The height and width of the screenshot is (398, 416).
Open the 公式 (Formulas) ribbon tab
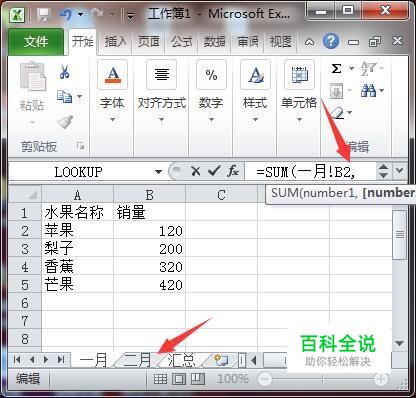tap(181, 42)
